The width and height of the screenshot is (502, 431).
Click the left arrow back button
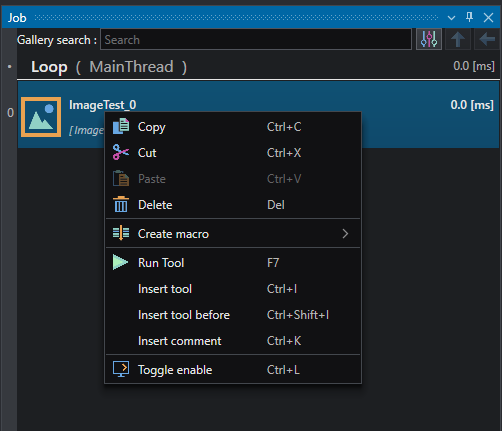pos(487,39)
